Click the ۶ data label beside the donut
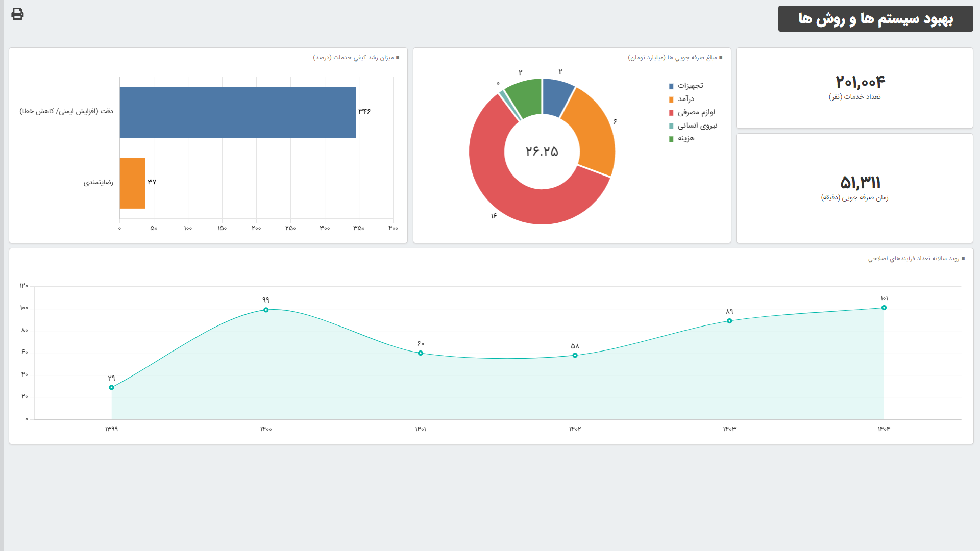 click(x=615, y=121)
